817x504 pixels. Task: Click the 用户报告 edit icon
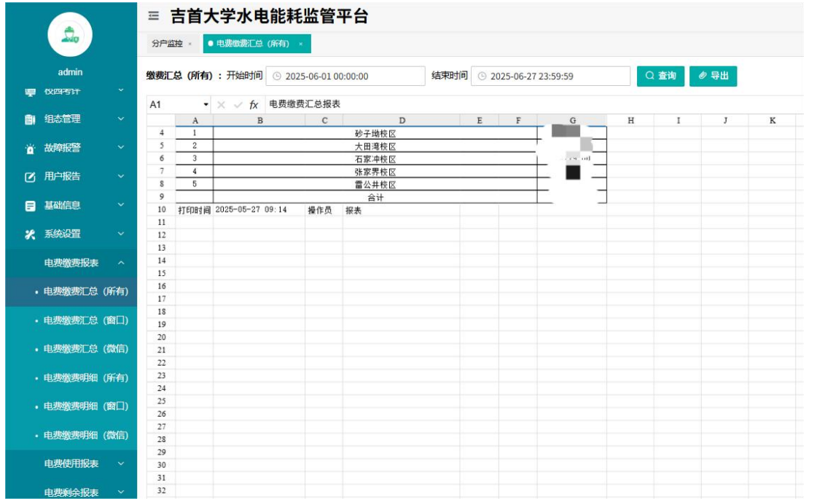tap(30, 177)
